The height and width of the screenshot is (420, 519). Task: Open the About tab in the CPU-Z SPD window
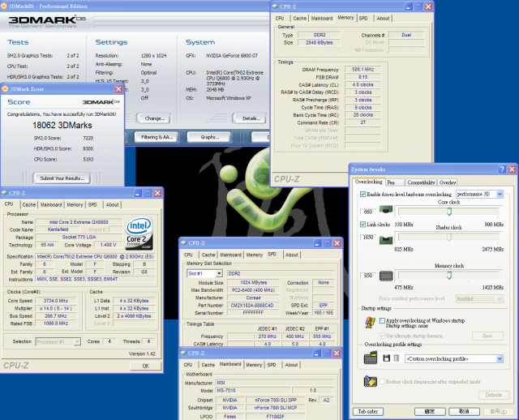pyautogui.click(x=292, y=255)
